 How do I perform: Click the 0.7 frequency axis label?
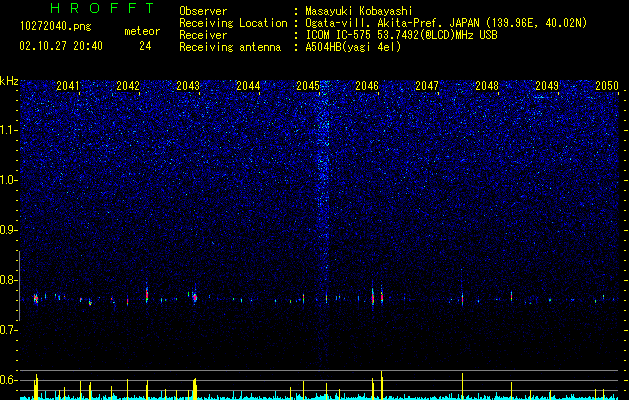(x=8, y=330)
